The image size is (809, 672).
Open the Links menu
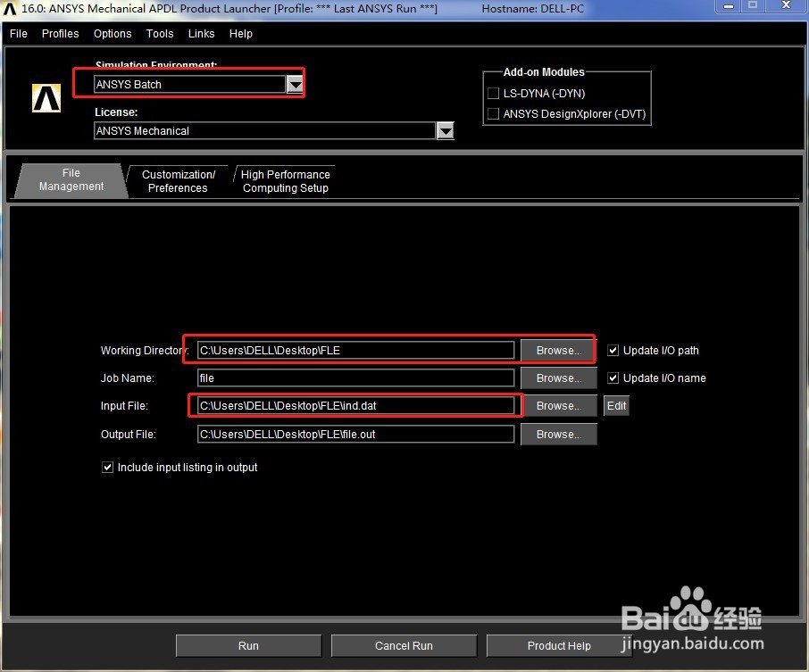coord(201,34)
